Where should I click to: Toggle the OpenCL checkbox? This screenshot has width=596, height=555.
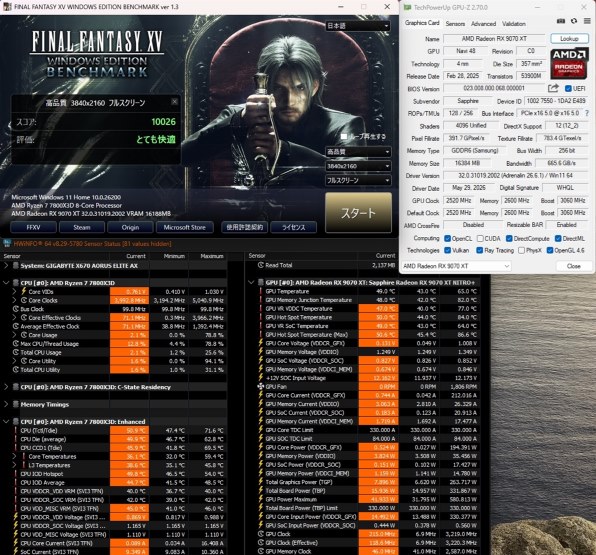(x=447, y=238)
